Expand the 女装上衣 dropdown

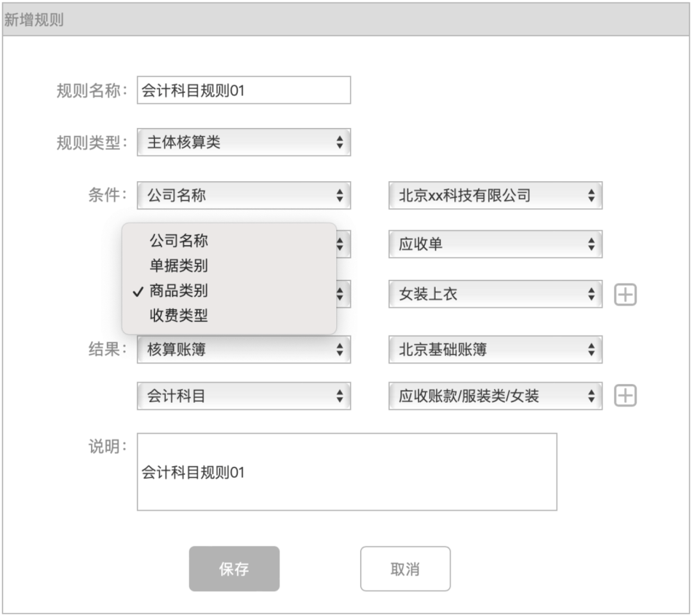[x=495, y=295]
